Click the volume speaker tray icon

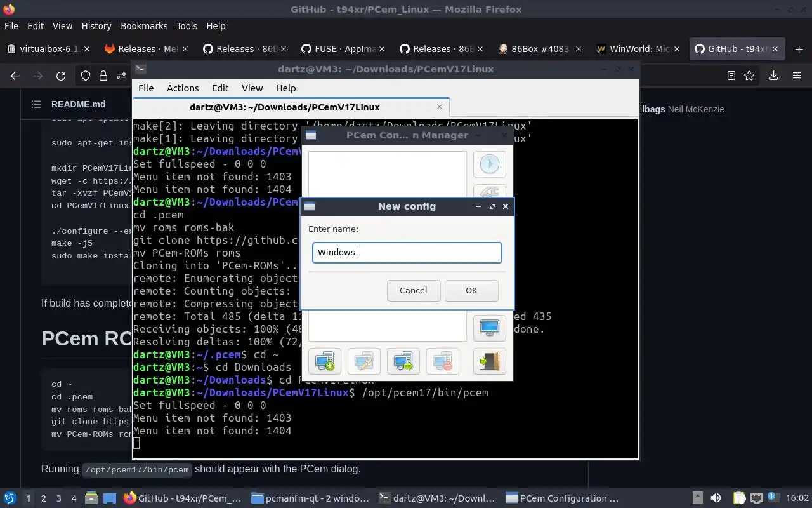tap(715, 498)
